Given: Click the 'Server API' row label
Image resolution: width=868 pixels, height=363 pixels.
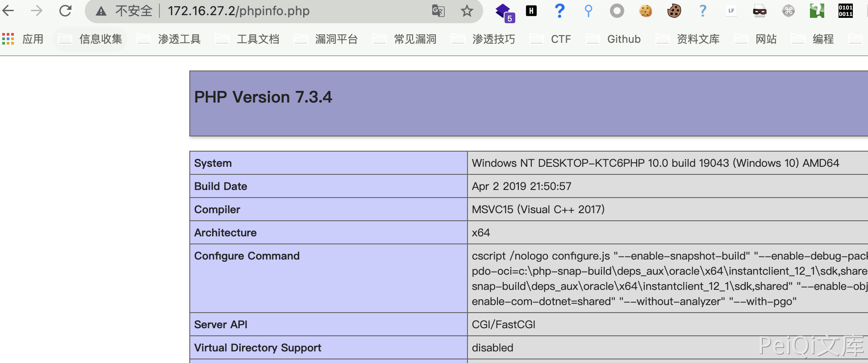Looking at the screenshot, I should 221,325.
